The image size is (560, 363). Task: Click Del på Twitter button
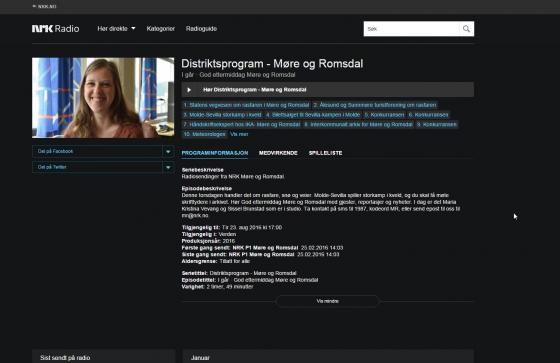(97, 167)
